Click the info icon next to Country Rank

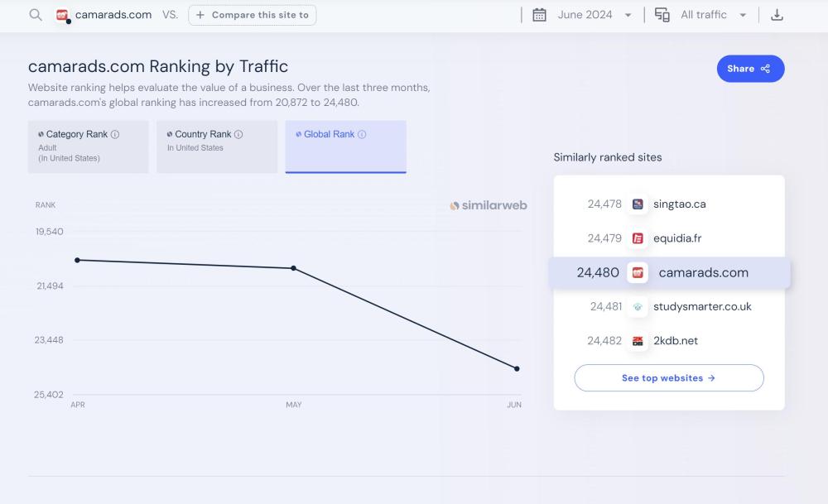[238, 134]
